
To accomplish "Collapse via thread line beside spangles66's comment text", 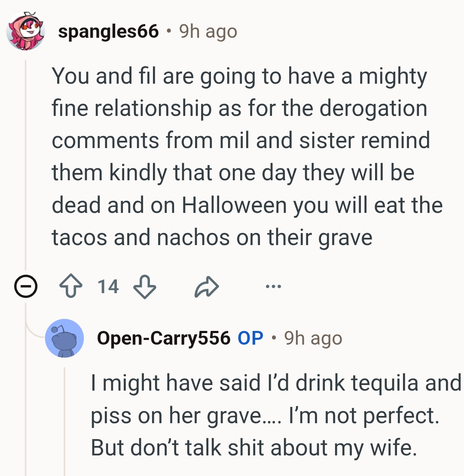I will (25, 163).
